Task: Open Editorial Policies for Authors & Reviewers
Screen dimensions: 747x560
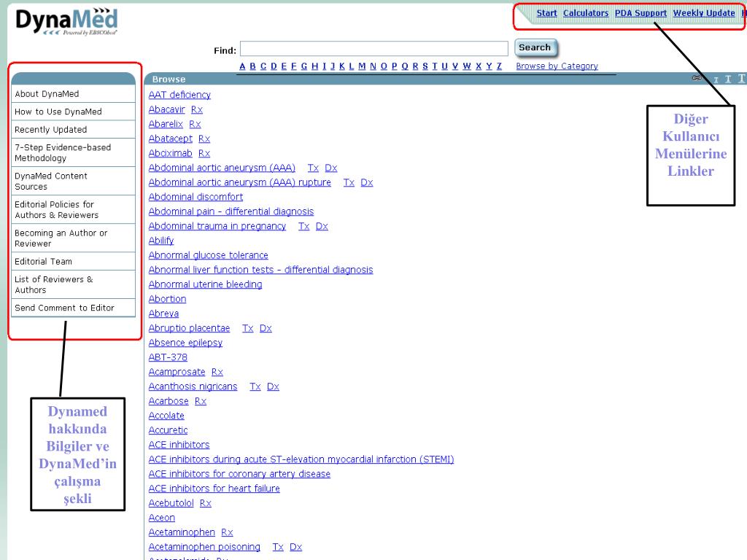Action: pos(74,209)
